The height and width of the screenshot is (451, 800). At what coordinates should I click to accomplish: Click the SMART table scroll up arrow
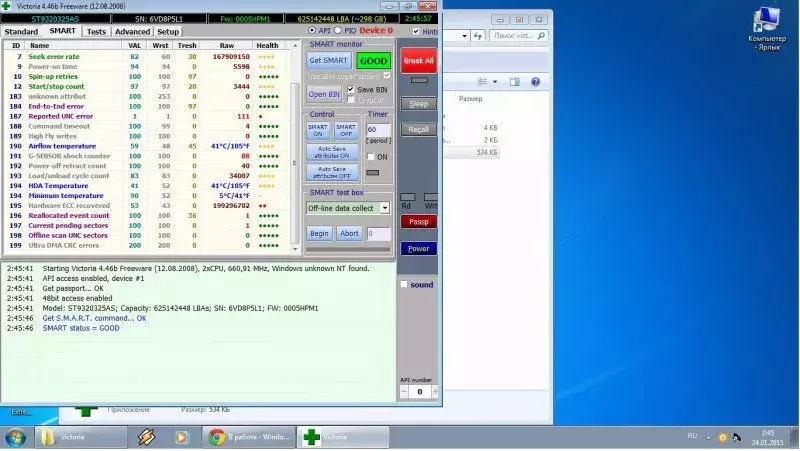pos(295,45)
